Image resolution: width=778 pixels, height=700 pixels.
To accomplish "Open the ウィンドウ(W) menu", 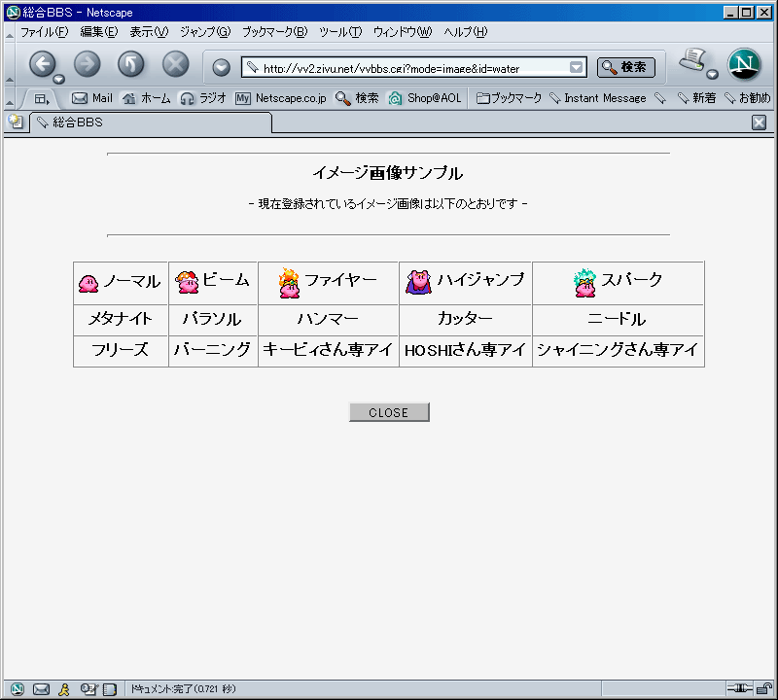I will click(x=403, y=32).
